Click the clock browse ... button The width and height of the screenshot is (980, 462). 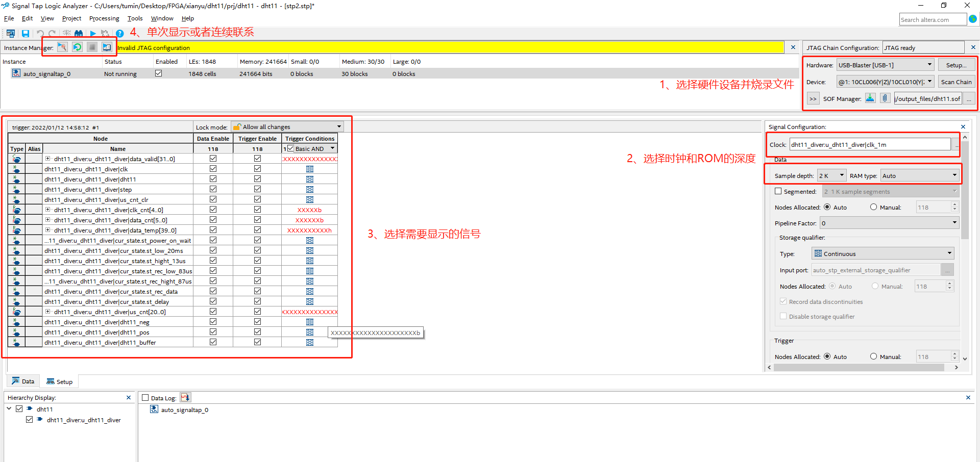[956, 145]
